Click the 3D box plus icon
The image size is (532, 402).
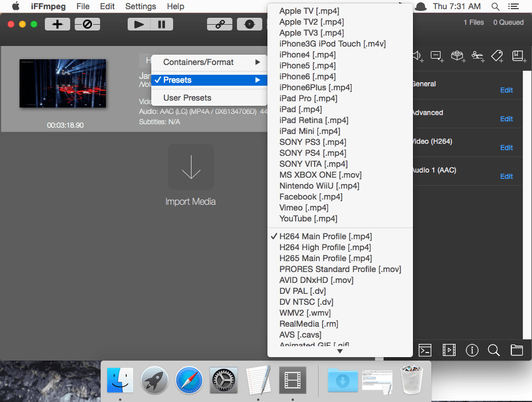tap(458, 56)
